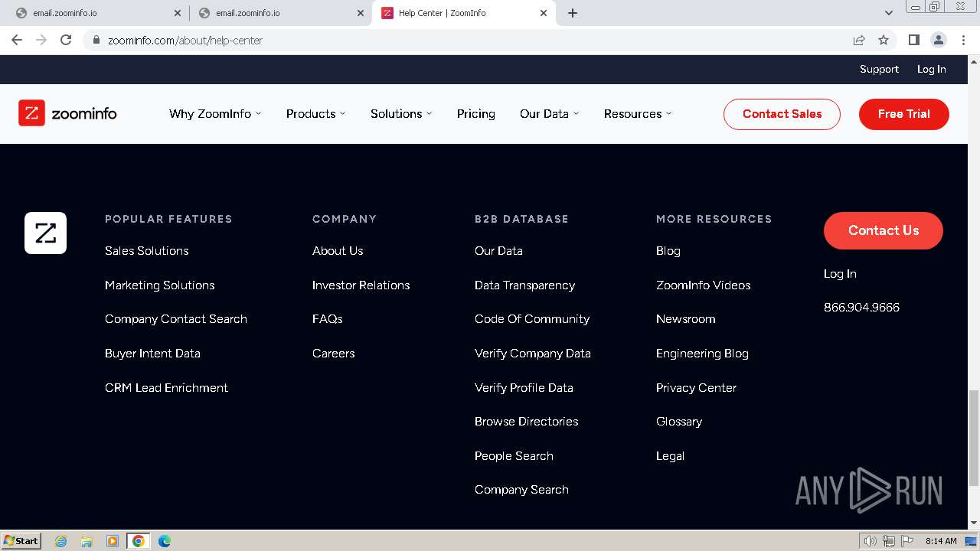Open the tab search chevron
Viewport: 980px width, 551px height.
[889, 13]
